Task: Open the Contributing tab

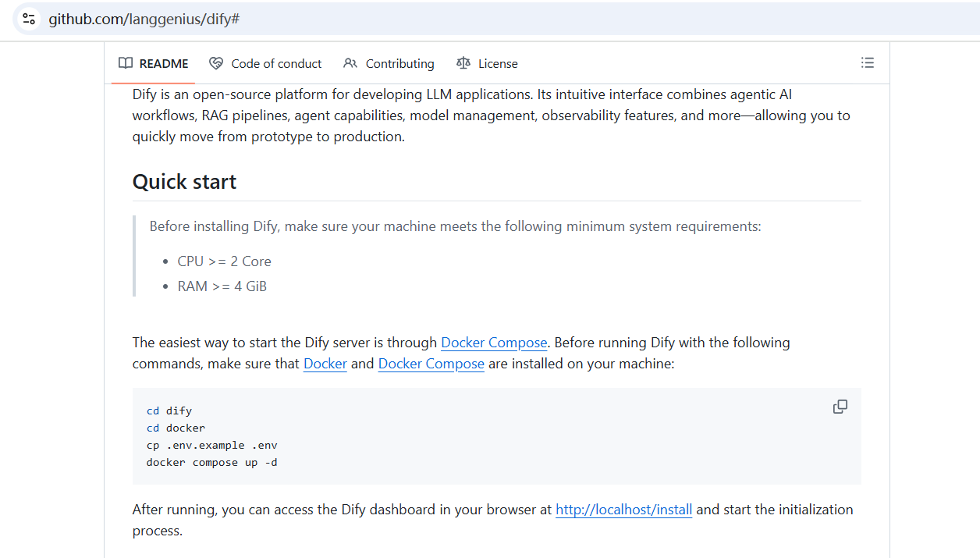Action: [x=389, y=63]
